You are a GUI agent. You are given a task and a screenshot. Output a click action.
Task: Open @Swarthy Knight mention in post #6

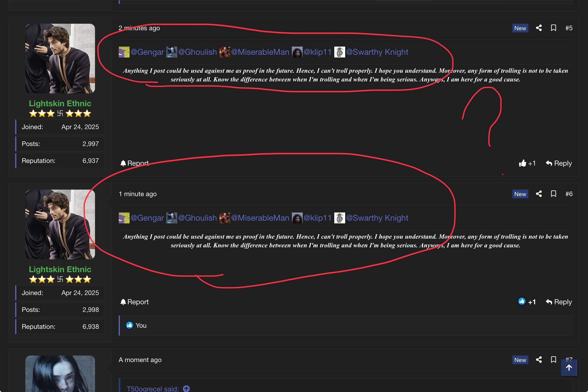coord(377,218)
